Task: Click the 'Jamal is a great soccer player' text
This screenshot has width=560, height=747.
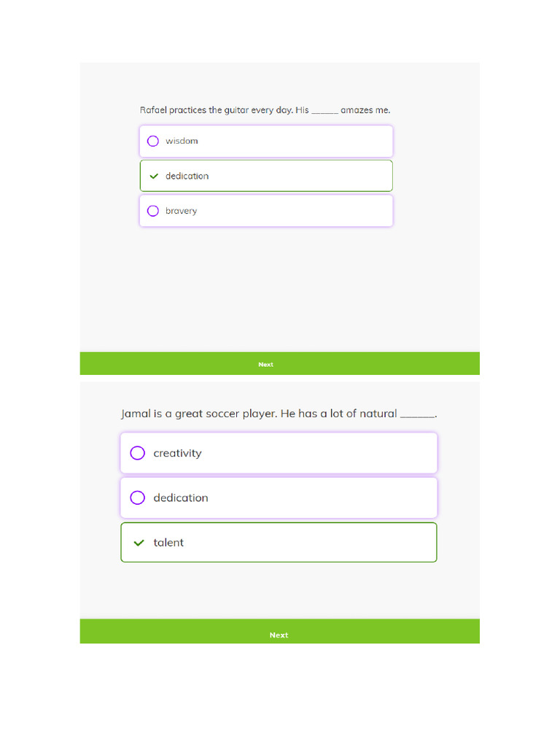Action: click(x=198, y=414)
